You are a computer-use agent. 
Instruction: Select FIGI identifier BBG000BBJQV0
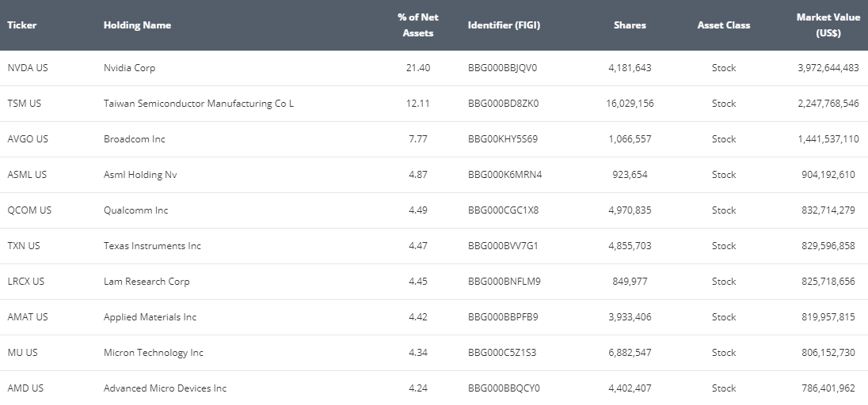[x=503, y=68]
